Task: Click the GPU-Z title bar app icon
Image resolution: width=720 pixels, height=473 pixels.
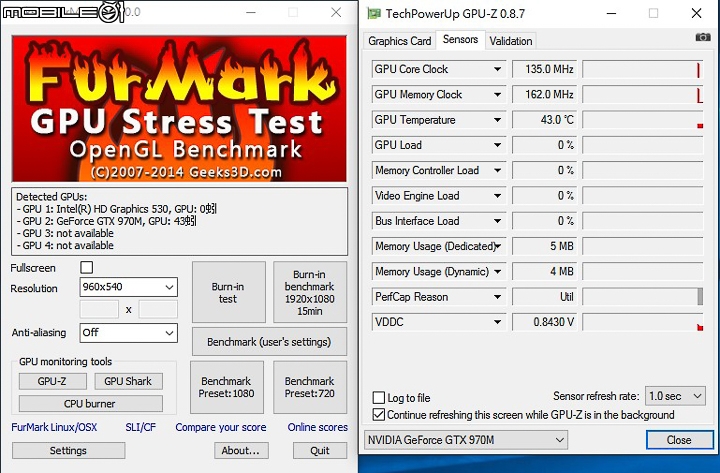Action: pyautogui.click(x=374, y=13)
